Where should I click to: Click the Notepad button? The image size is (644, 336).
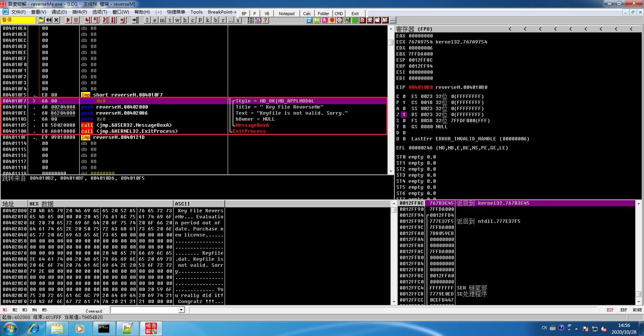coord(286,14)
